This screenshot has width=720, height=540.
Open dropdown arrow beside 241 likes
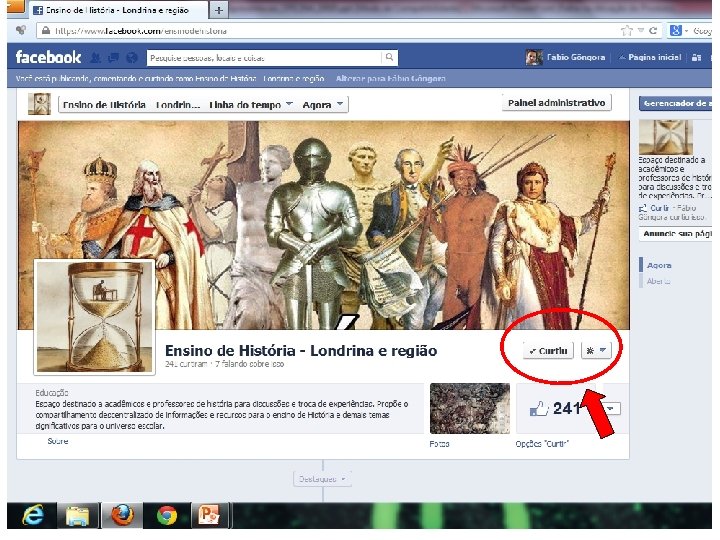coord(612,408)
